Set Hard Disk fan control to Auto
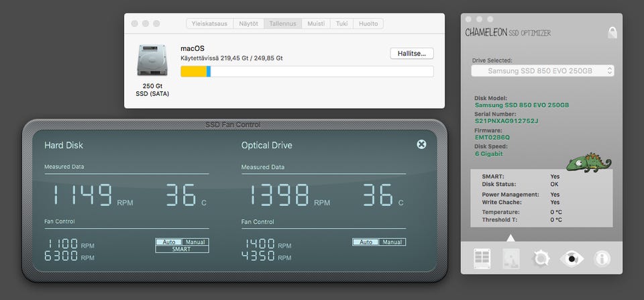This screenshot has height=300, width=644. click(168, 242)
